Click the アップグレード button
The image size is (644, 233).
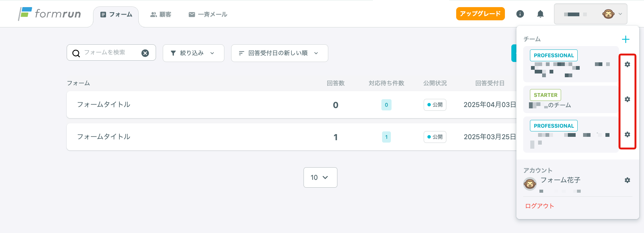coord(480,14)
